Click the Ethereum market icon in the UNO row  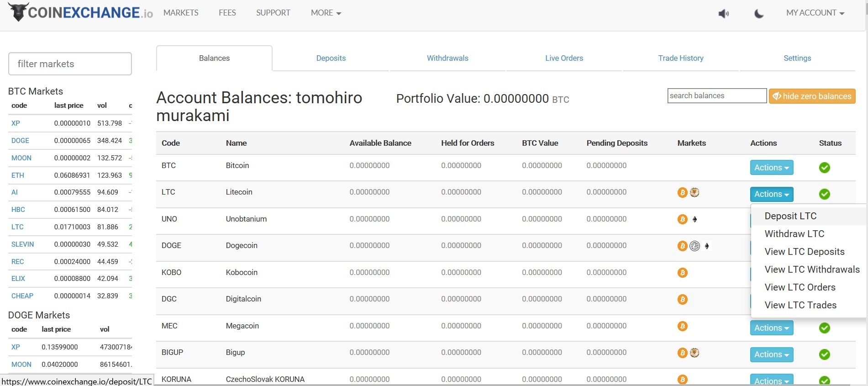click(694, 219)
